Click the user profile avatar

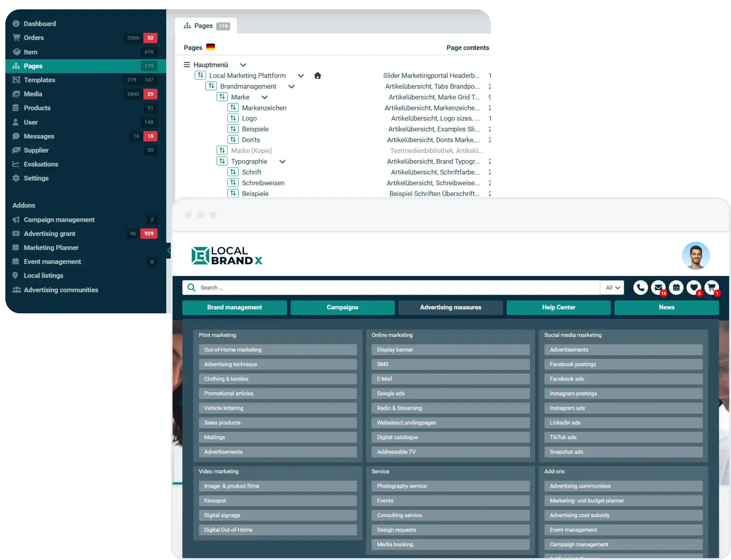[x=696, y=256]
